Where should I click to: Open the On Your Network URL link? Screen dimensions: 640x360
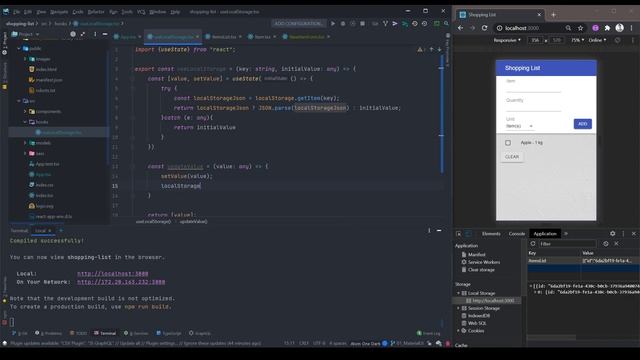click(x=121, y=282)
